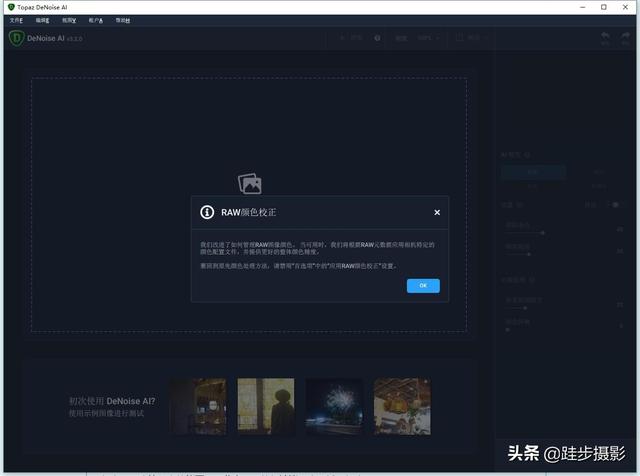
Task: Toggle the auto settings switch in right panel
Action: [x=614, y=205]
